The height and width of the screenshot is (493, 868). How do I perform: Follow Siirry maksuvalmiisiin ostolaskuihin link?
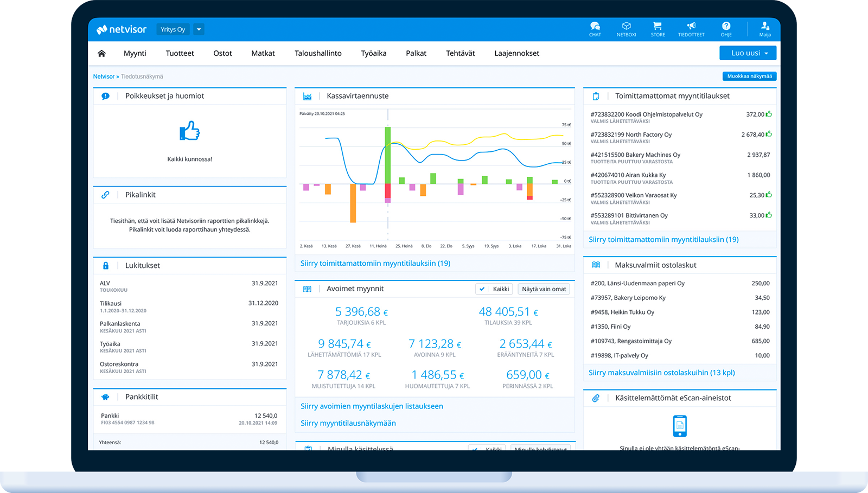point(661,373)
